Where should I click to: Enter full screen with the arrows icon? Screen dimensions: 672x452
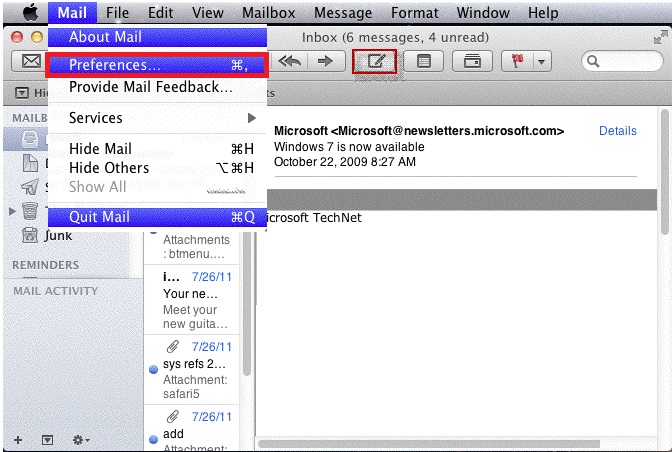tap(660, 37)
